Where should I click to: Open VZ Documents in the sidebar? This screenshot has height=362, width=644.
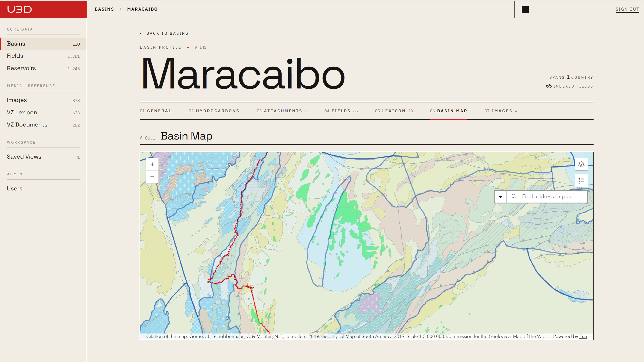(x=43, y=125)
